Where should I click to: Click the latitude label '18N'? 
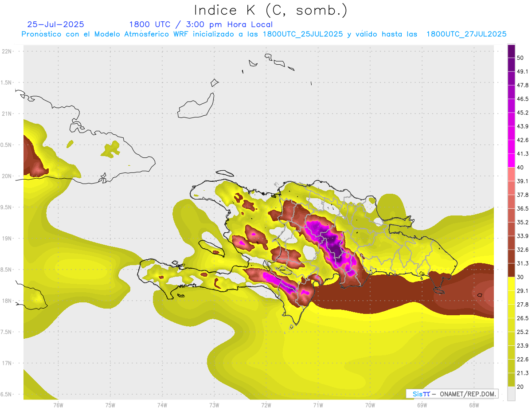click(7, 301)
